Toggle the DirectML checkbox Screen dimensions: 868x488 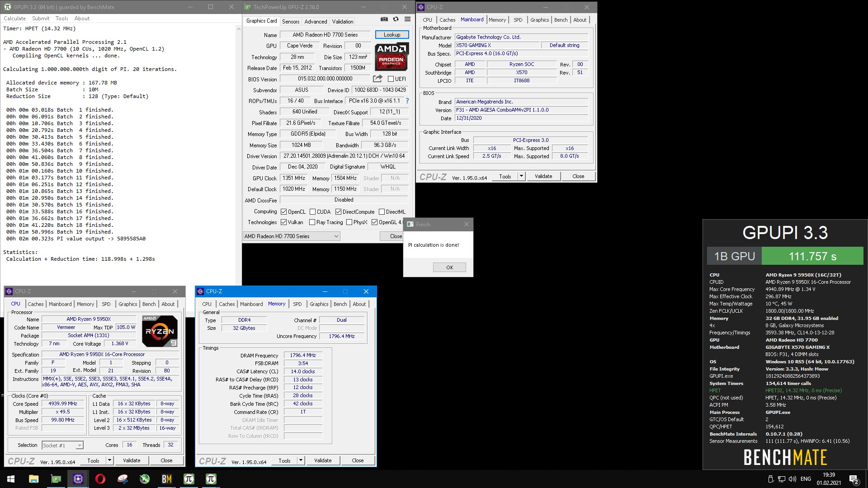pyautogui.click(x=382, y=211)
